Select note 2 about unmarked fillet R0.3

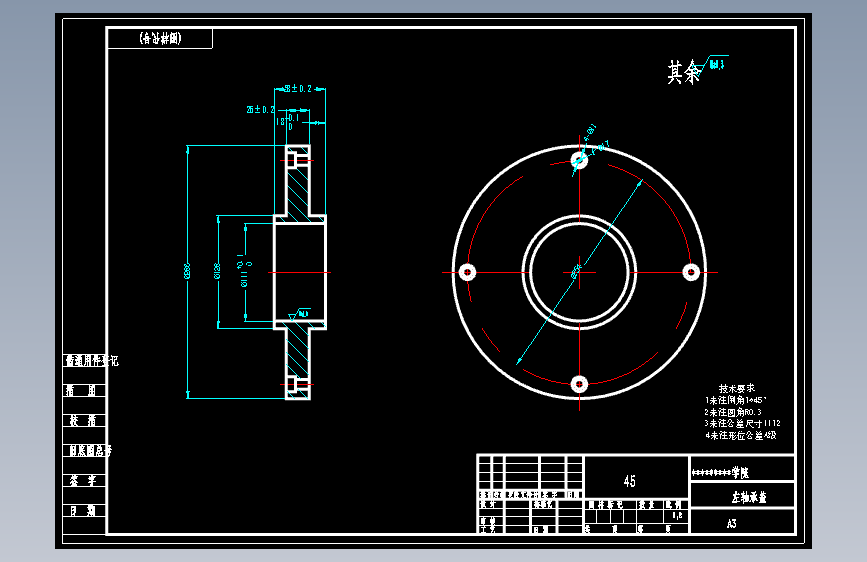click(733, 412)
